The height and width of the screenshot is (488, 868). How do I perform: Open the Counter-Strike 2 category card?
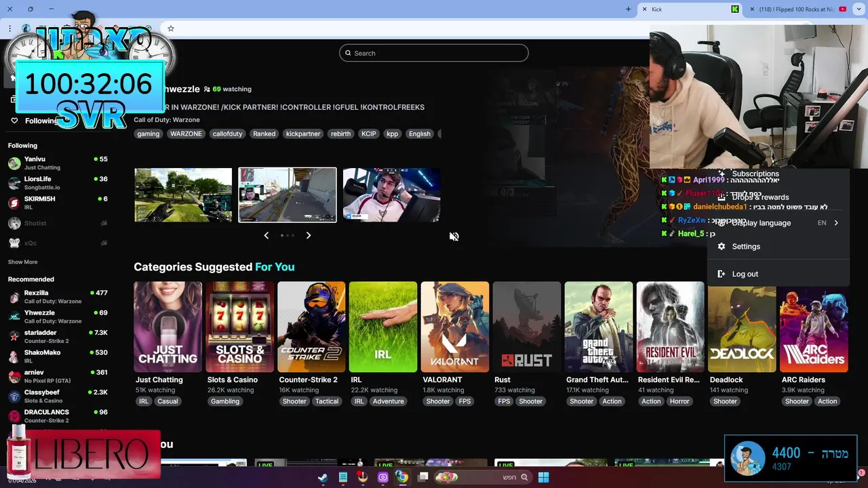click(x=311, y=327)
